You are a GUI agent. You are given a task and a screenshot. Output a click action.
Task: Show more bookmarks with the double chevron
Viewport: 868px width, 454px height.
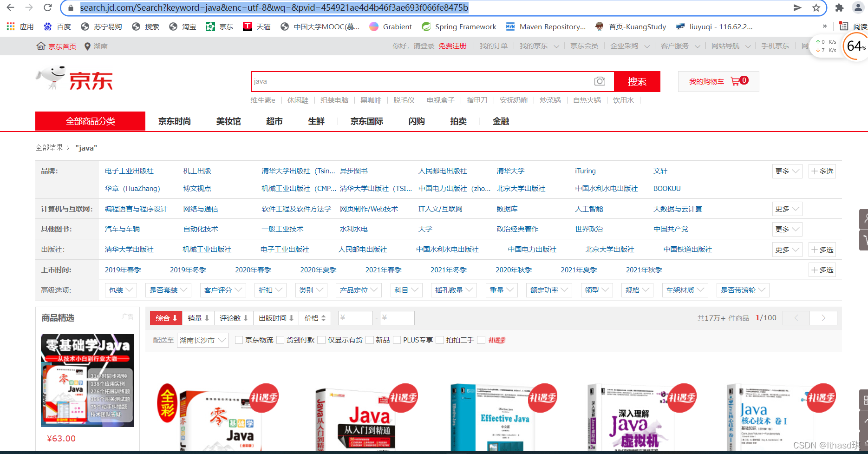(x=825, y=26)
